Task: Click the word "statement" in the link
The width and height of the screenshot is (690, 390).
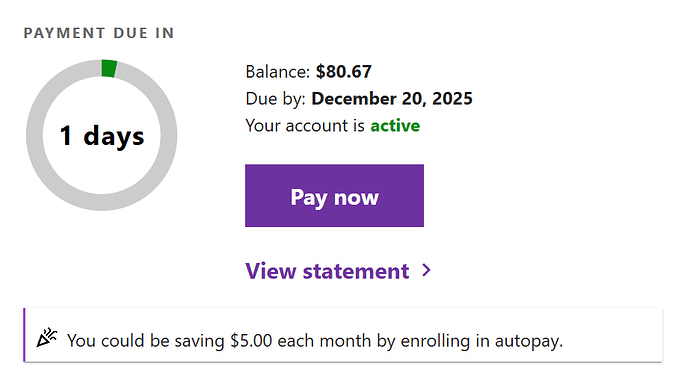Action: coord(356,271)
